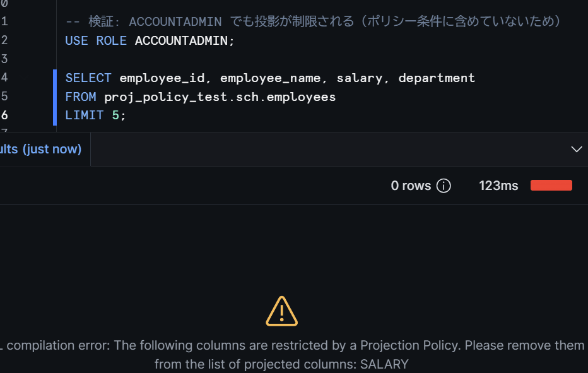Open the Results (just now) tab
Viewport: 588px width, 373px height.
(40, 150)
